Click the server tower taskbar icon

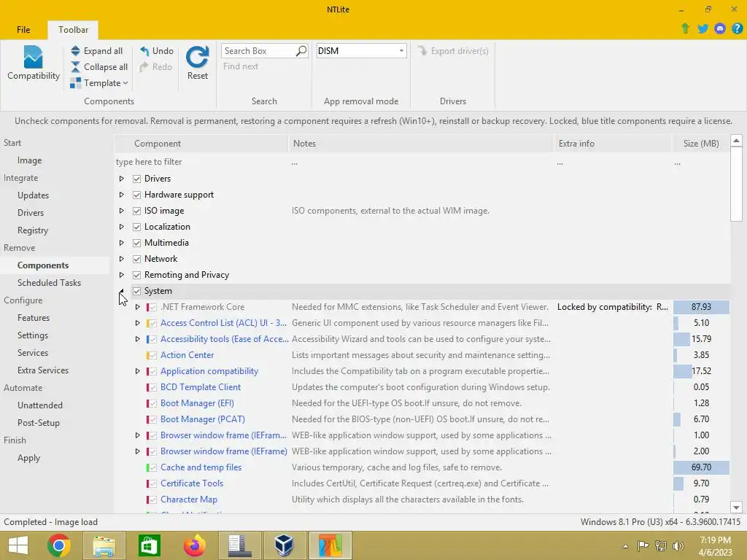239,545
